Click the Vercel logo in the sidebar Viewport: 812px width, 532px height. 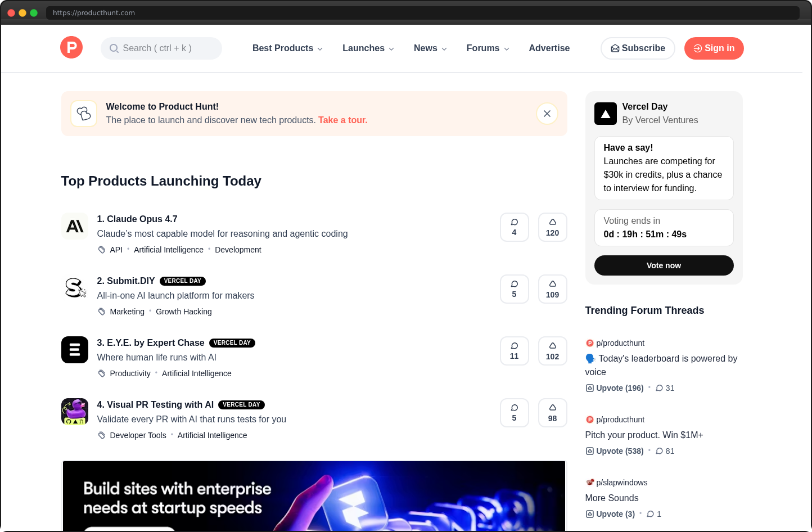[605, 113]
